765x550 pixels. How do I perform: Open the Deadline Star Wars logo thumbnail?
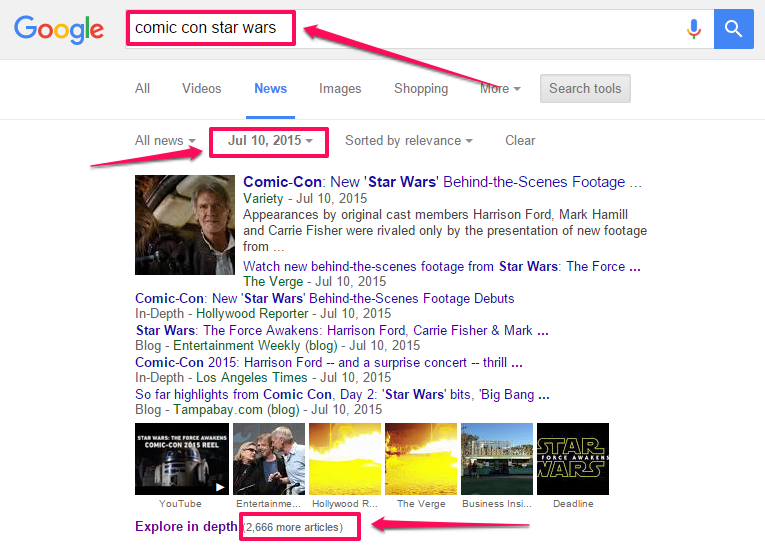pyautogui.click(x=573, y=459)
